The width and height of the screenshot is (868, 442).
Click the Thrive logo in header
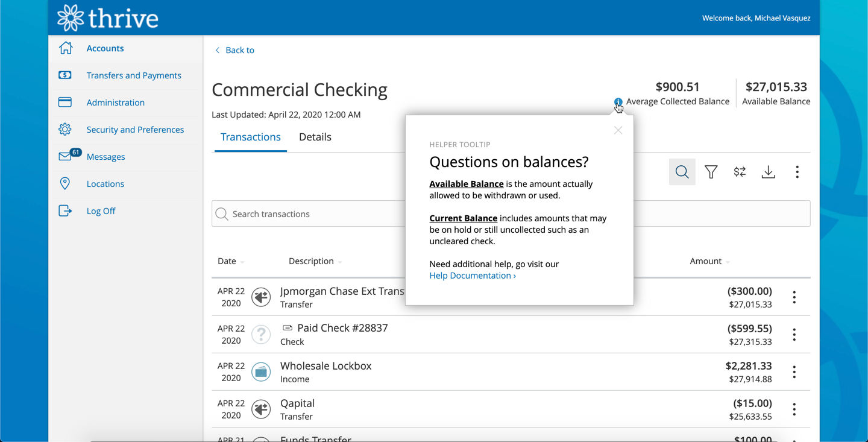click(x=108, y=18)
